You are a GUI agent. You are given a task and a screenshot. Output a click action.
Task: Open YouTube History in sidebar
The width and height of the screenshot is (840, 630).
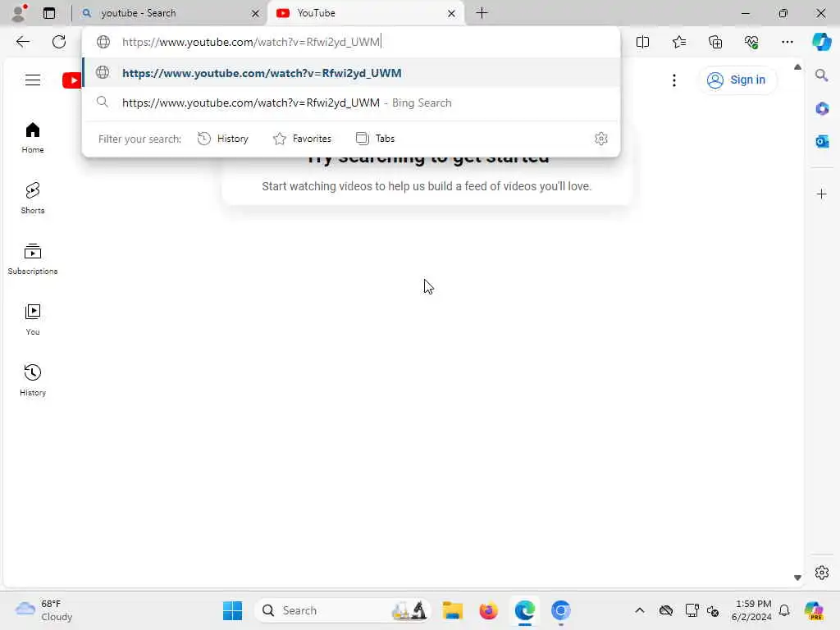[x=33, y=381]
